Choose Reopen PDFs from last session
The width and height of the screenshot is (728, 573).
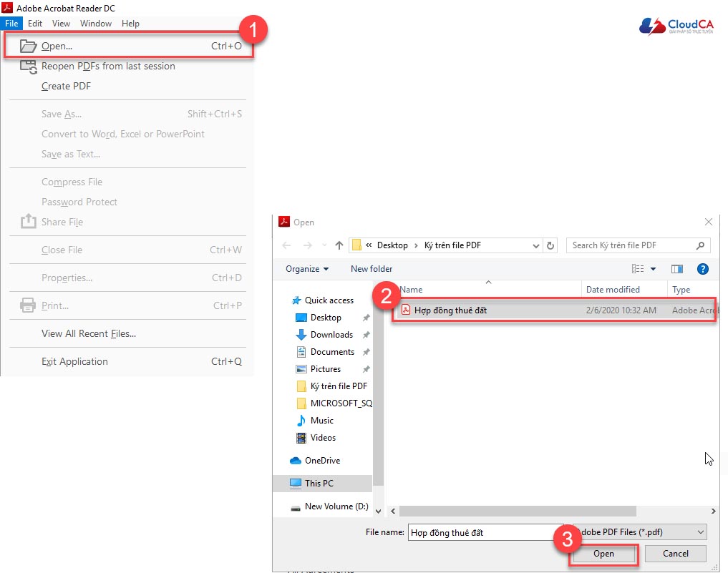(x=127, y=67)
